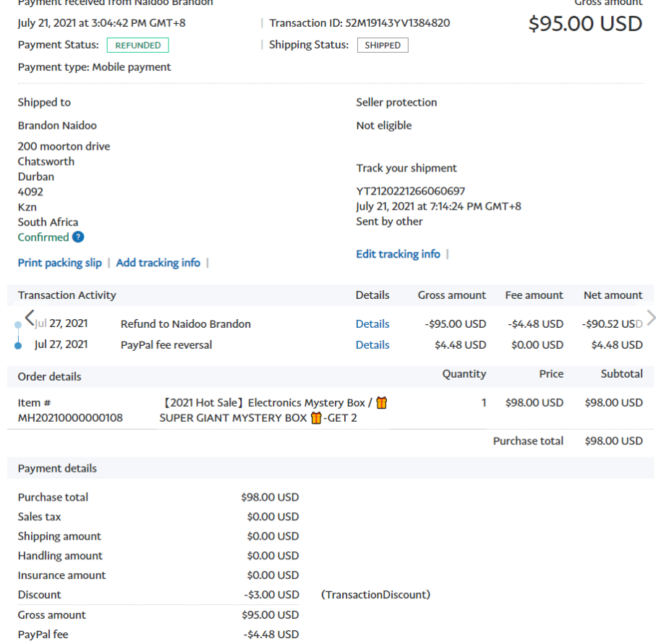Screen dimensions: 656x644
Task: Click the SHIPPED shipping status badge
Action: pos(383,46)
